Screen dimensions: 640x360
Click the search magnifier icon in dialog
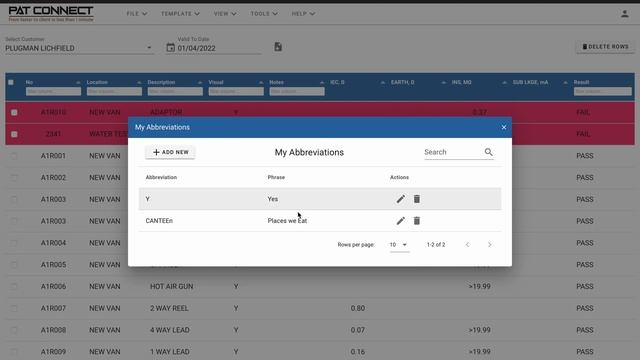click(489, 152)
